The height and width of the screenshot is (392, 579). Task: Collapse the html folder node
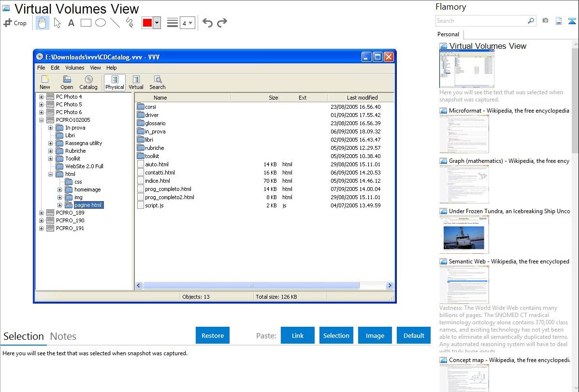point(51,174)
